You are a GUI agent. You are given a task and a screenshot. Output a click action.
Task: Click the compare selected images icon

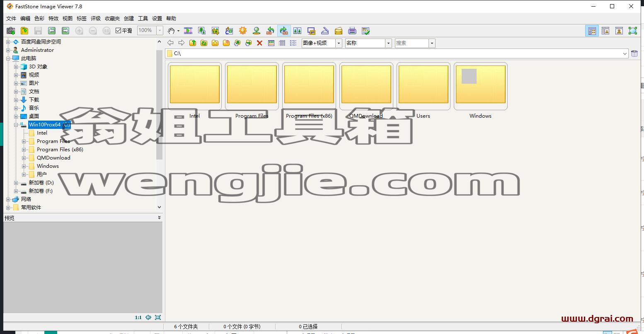(298, 31)
